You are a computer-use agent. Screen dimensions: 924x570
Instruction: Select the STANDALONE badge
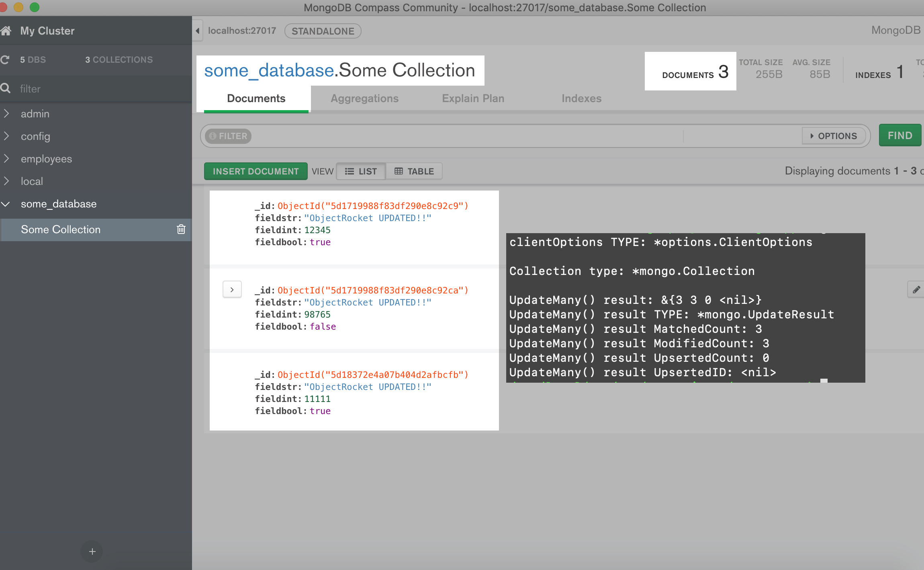coord(322,31)
